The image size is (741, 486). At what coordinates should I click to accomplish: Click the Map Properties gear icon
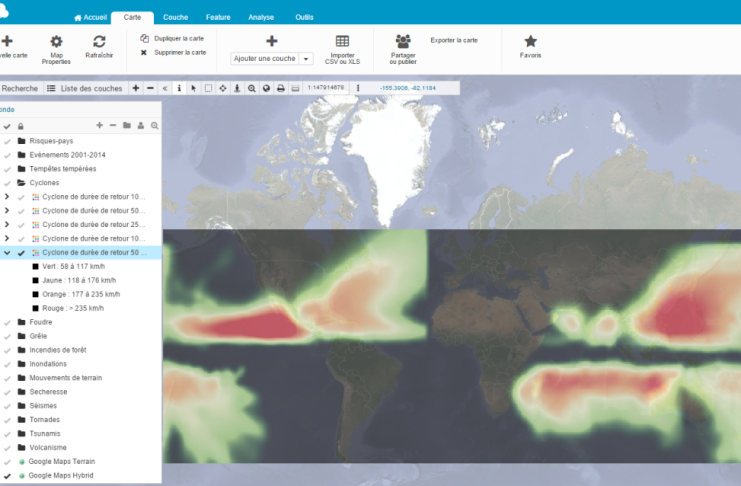click(56, 41)
